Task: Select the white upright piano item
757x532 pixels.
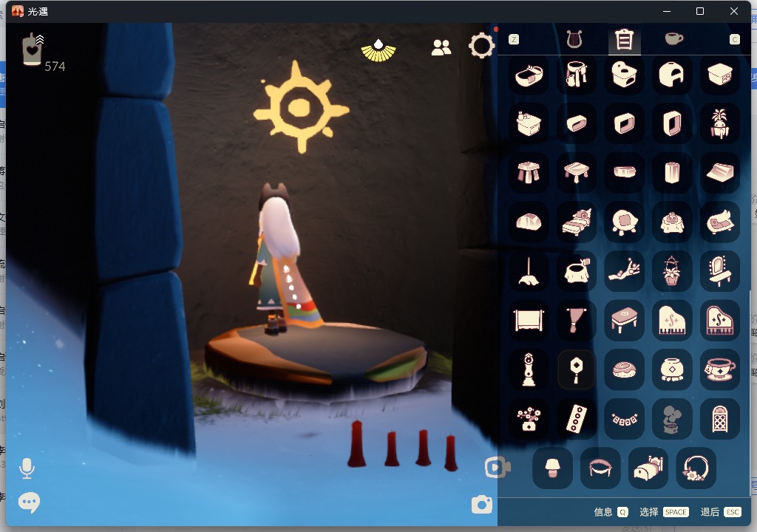Action: point(671,321)
